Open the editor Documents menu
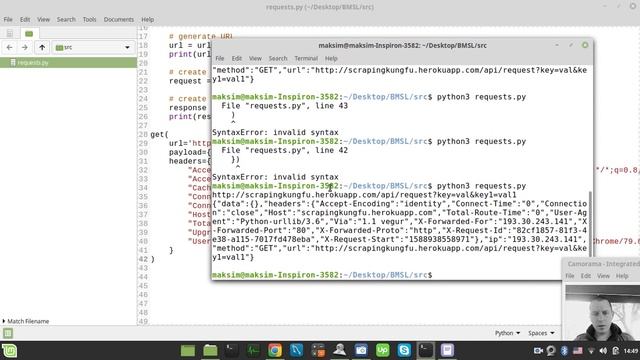Image resolution: width=640 pixels, height=360 pixels. pos(119,19)
